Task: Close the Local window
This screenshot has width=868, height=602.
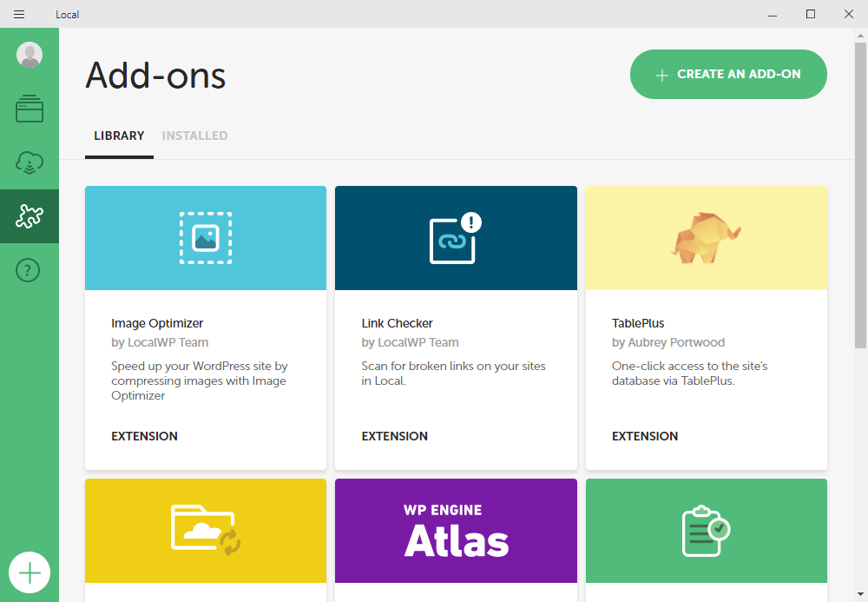Action: 849,14
